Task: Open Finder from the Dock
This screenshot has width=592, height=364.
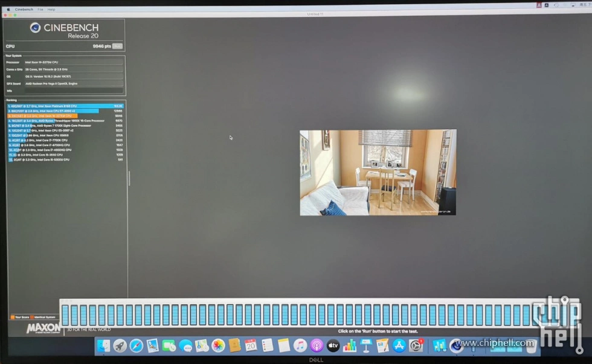Action: [103, 345]
